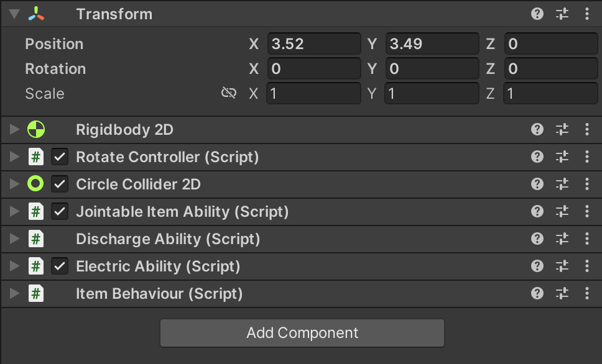Expand the Rigidbody 2D component
Viewport: 602px width, 364px height.
[14, 130]
